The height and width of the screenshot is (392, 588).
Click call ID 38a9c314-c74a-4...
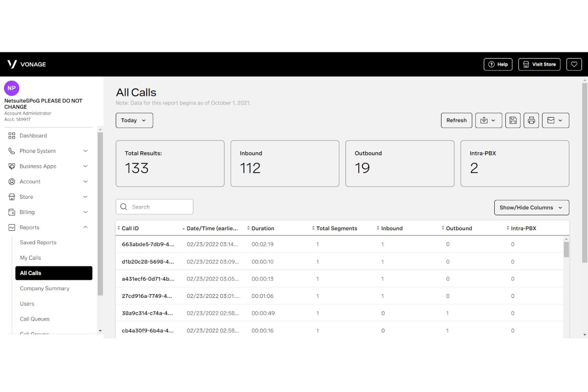147,313
